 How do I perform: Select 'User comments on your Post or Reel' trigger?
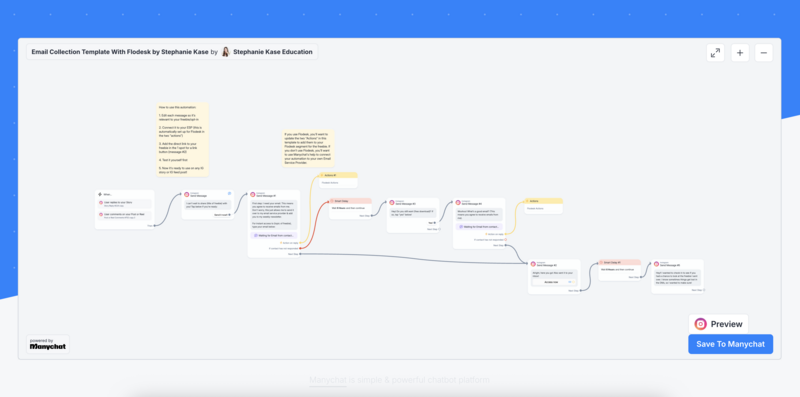tap(125, 215)
